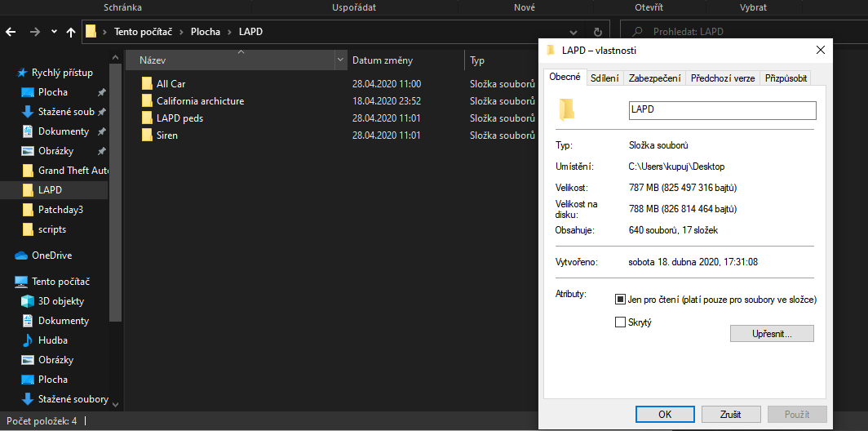Switch to Předchozí verze tab

[x=723, y=78]
